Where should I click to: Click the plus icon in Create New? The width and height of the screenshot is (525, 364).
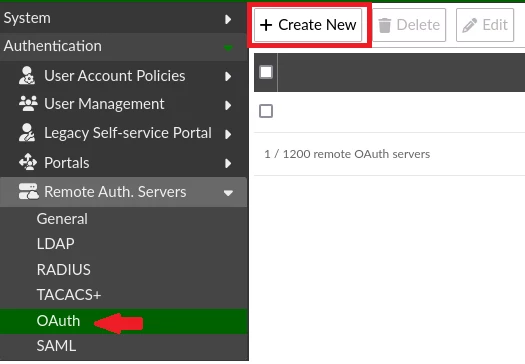click(266, 25)
